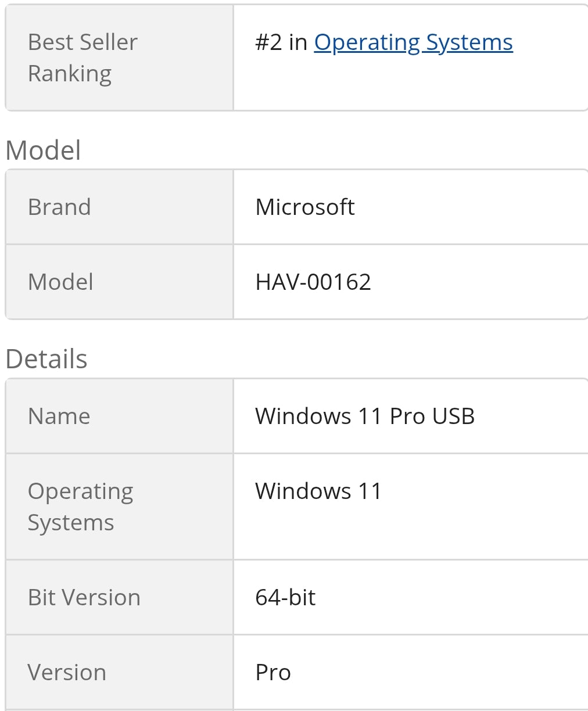
Task: Select the Pro version value
Action: coord(273,673)
